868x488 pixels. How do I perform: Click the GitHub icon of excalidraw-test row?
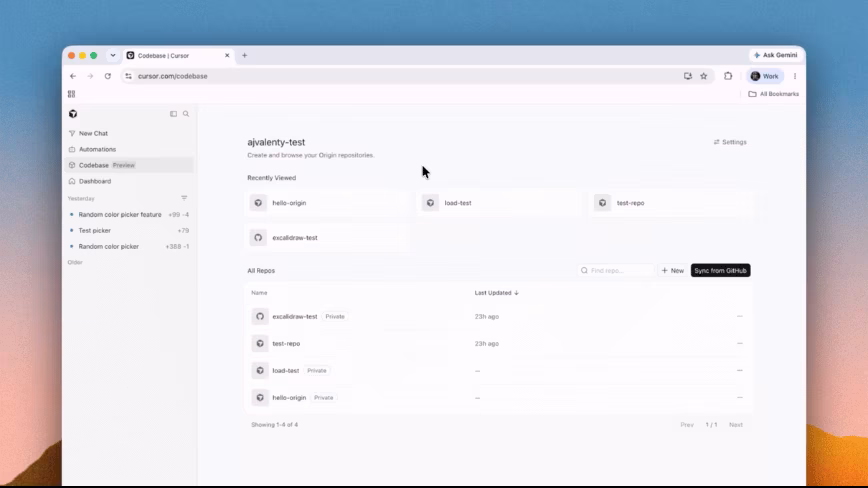click(x=260, y=316)
